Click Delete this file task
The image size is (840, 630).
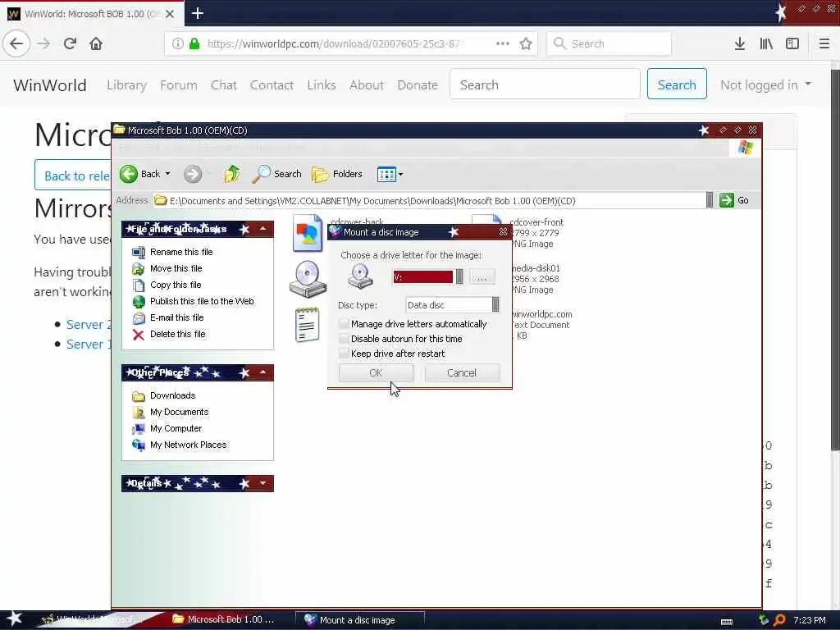[177, 335]
